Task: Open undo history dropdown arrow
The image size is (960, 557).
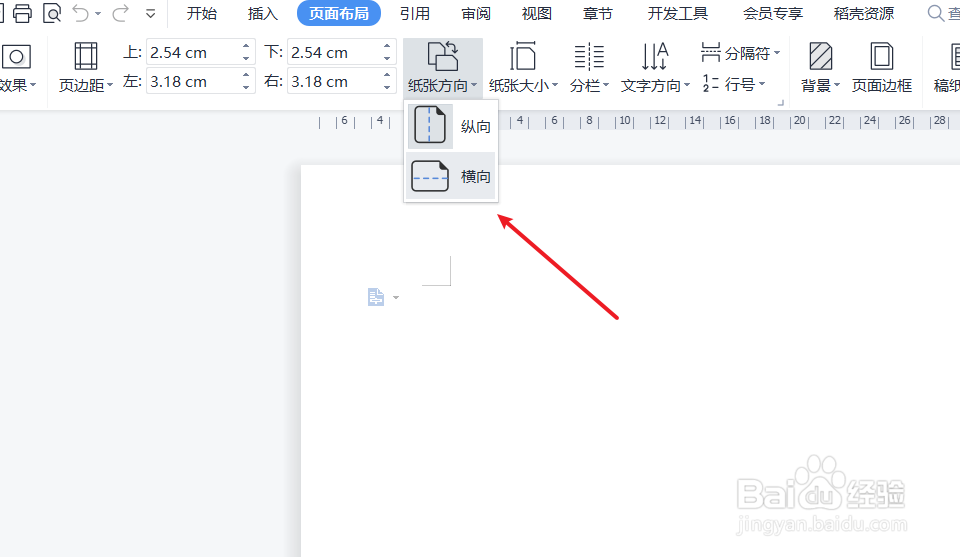Action: (x=98, y=13)
